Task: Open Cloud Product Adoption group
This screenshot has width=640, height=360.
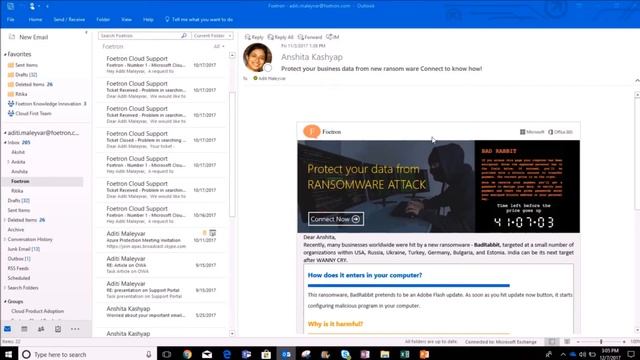Action: [x=38, y=311]
